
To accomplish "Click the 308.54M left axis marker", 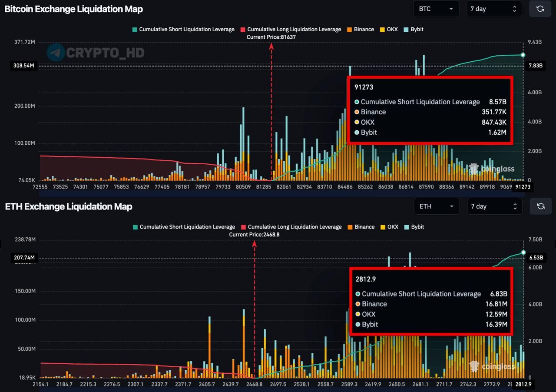I will click(24, 66).
